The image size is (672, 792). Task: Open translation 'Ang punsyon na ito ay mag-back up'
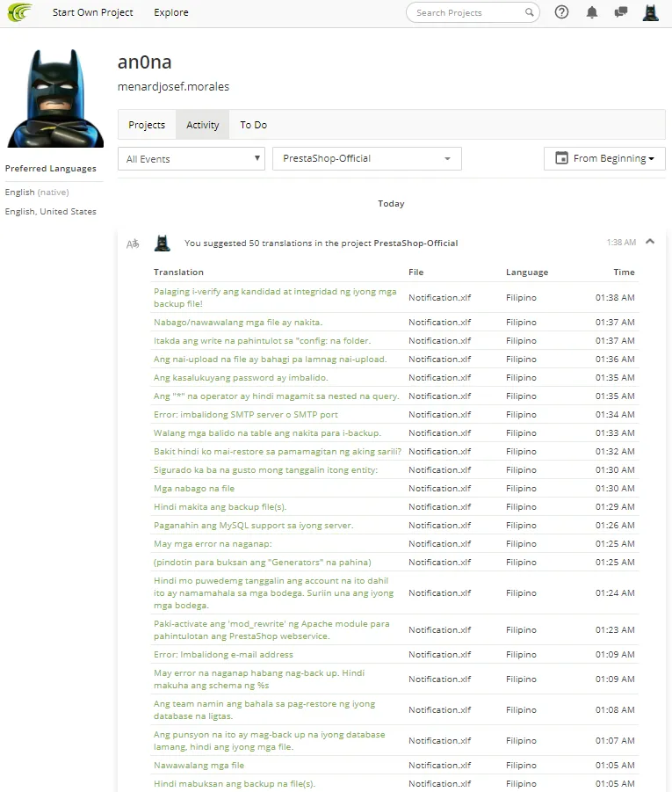click(x=270, y=740)
